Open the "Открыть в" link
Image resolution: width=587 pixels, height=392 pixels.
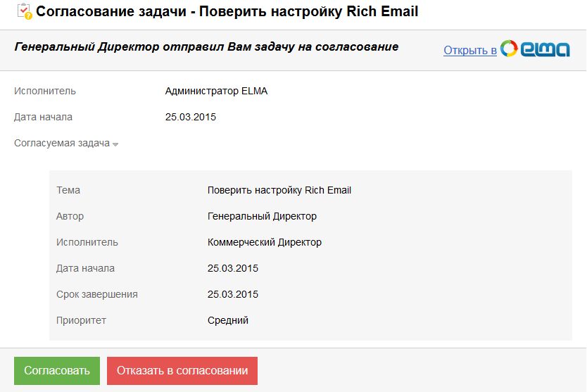(470, 50)
